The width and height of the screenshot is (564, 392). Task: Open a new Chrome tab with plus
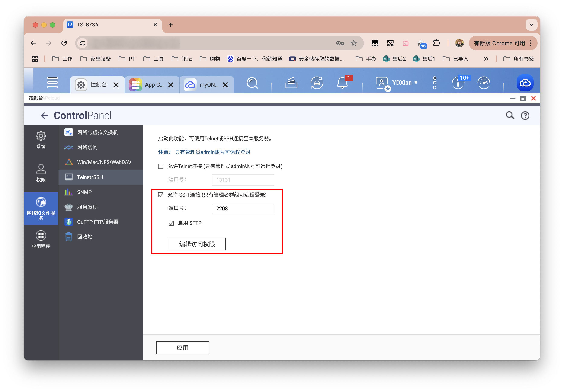coord(171,25)
